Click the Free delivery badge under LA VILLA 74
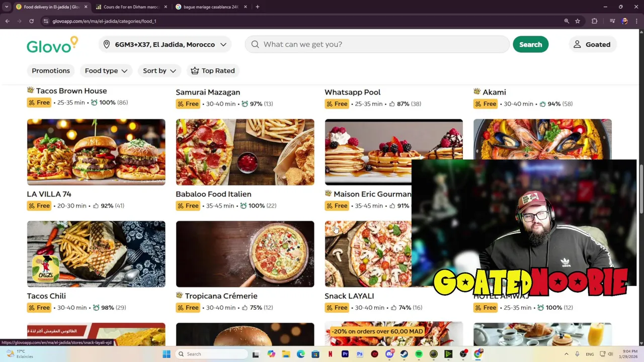 [39, 206]
